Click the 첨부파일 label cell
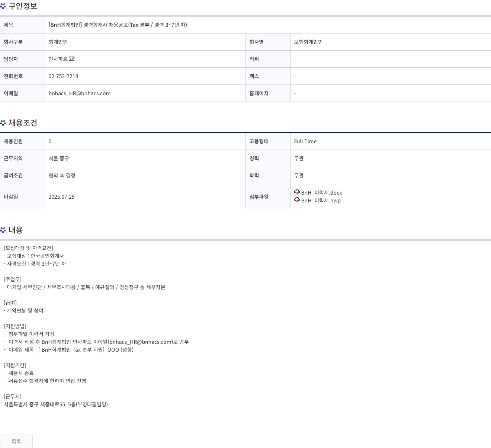Image resolution: width=491 pixels, height=448 pixels. tap(268, 197)
